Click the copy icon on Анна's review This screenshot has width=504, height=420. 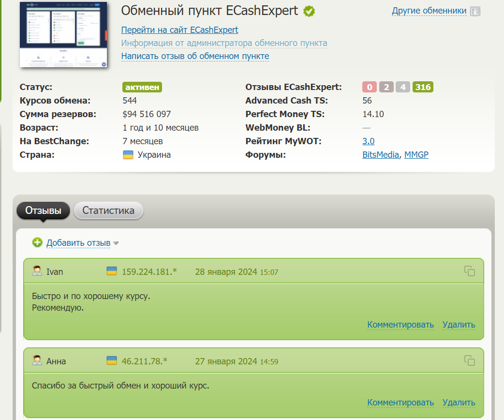tap(469, 360)
